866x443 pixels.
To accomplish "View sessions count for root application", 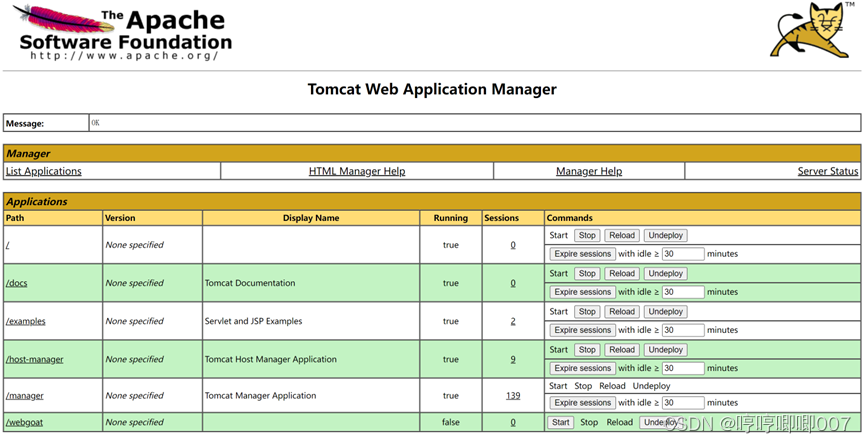I will (513, 245).
